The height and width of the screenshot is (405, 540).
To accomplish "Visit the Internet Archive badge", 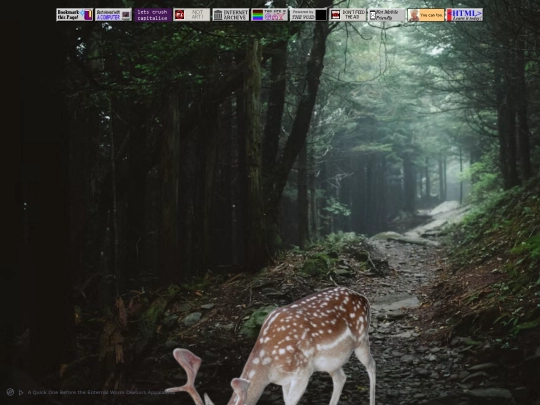I will (x=231, y=15).
